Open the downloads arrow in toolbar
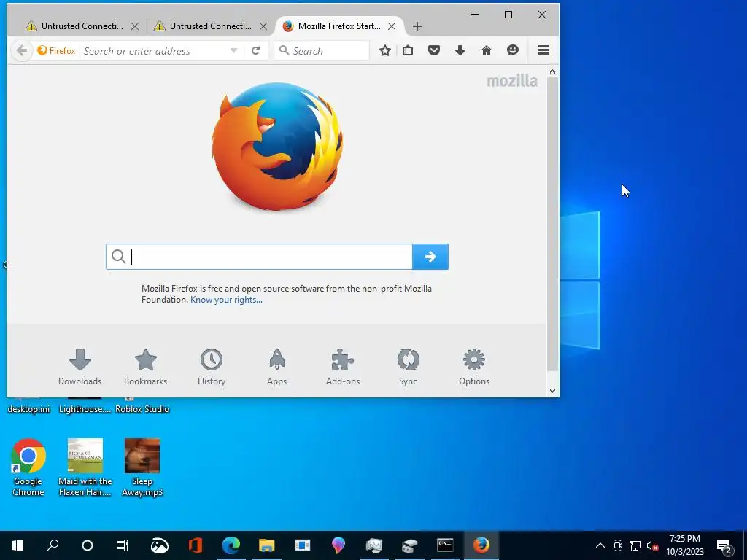The height and width of the screenshot is (560, 747). (460, 50)
